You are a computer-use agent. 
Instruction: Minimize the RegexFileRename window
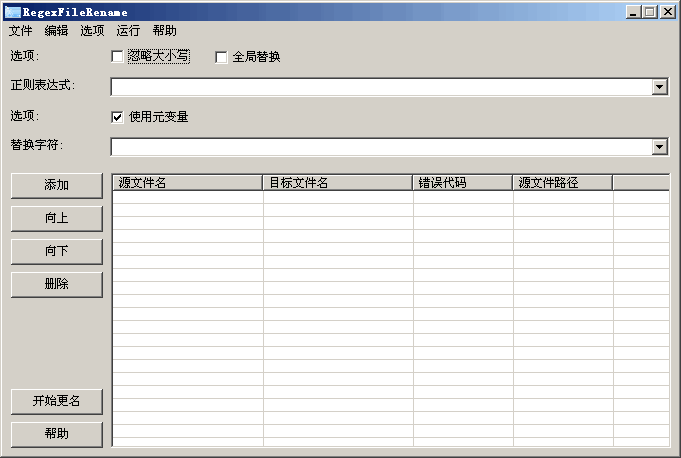pyautogui.click(x=633, y=12)
